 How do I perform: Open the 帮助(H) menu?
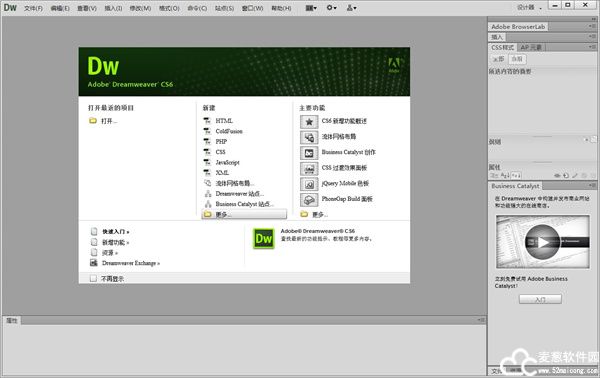[x=281, y=8]
